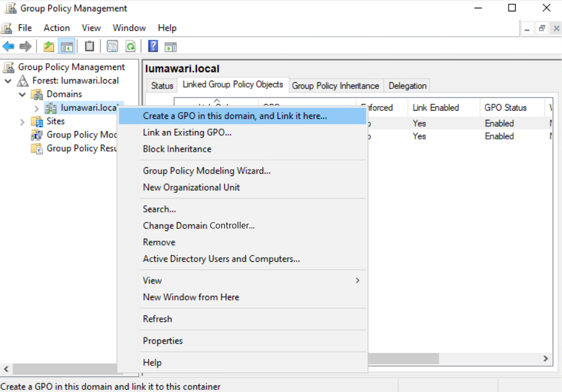Expand the Sites tree node
This screenshot has height=392, width=562.
[x=23, y=121]
